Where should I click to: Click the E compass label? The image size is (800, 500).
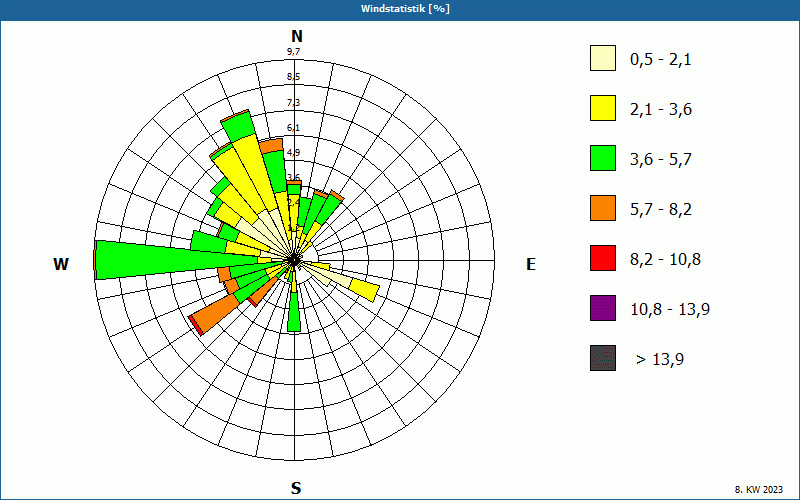point(531,264)
